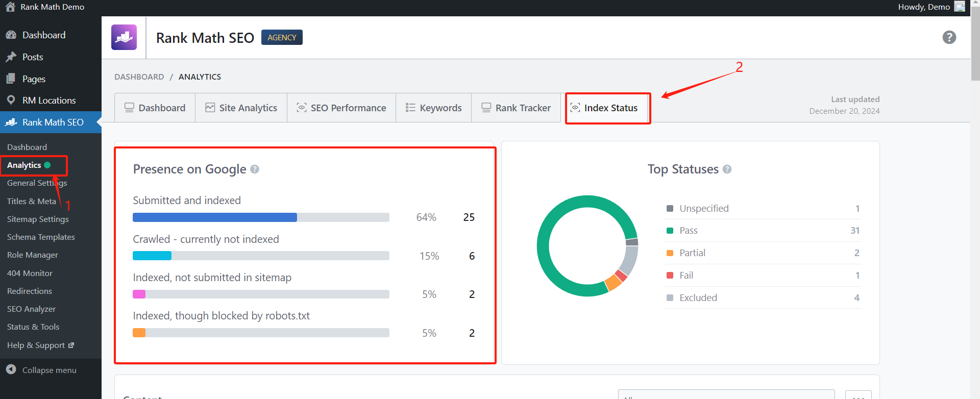Click the external link icon by Help & Support
This screenshot has height=399, width=980.
(71, 345)
